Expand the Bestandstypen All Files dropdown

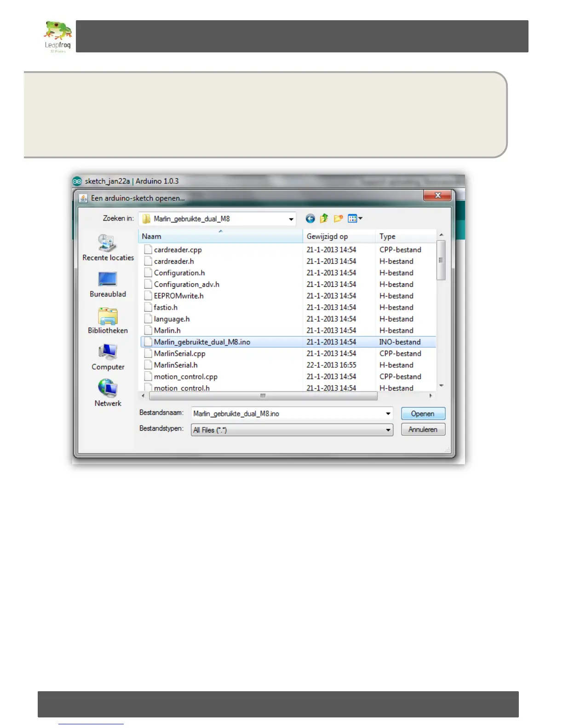click(x=388, y=430)
